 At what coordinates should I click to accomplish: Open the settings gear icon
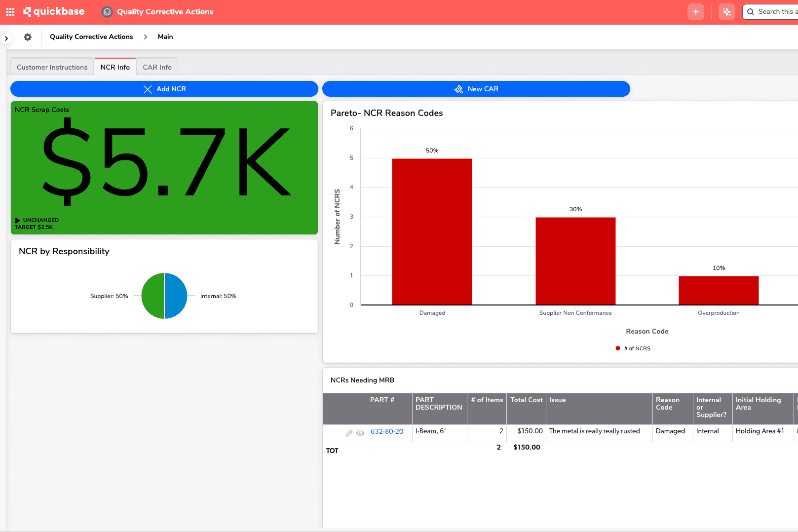pyautogui.click(x=28, y=37)
